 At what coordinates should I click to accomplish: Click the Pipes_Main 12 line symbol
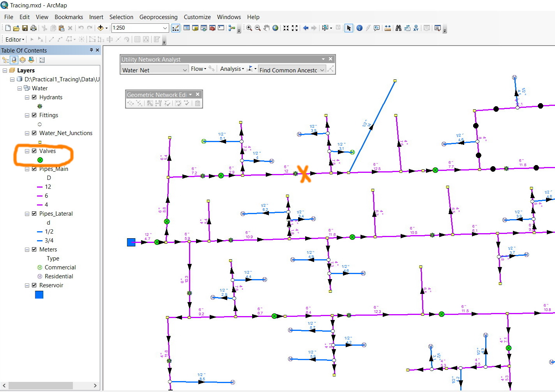tap(40, 187)
